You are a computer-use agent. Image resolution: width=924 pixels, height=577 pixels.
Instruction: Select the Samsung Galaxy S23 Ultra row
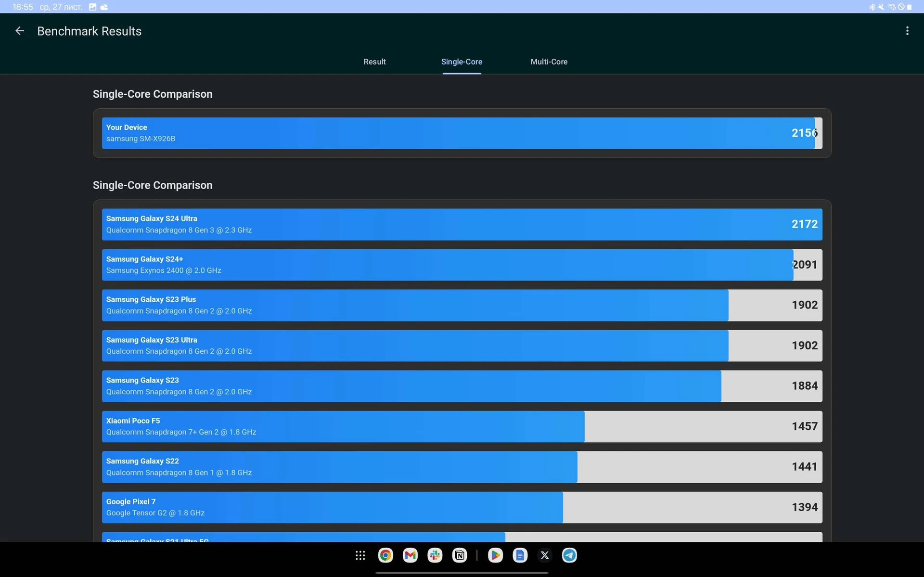[x=462, y=346]
